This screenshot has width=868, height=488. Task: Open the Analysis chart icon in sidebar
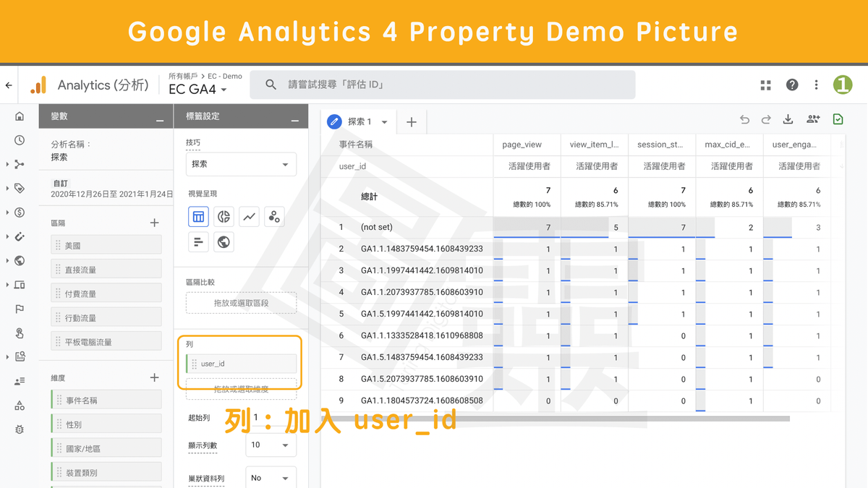(x=20, y=356)
